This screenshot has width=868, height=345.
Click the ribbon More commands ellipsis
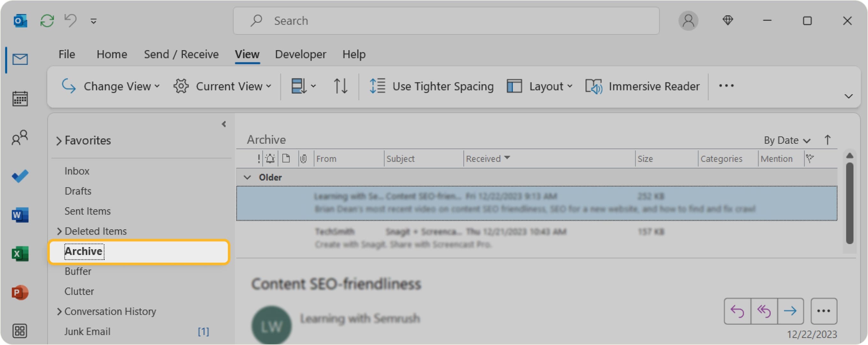coord(726,86)
